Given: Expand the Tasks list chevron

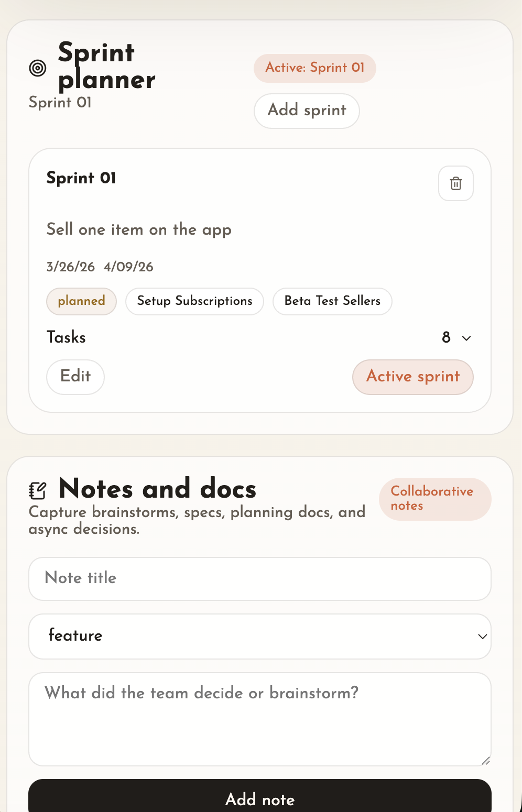Looking at the screenshot, I should click(x=466, y=338).
